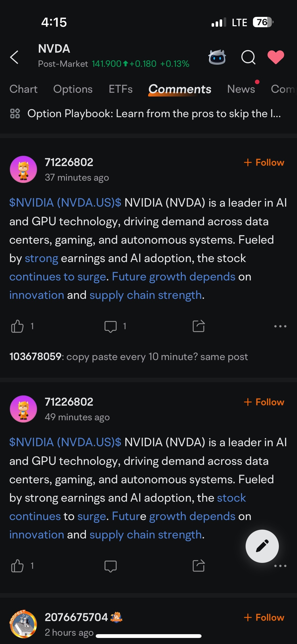Follow user 71226802 on 37-minute post
297x644 pixels.
[264, 163]
